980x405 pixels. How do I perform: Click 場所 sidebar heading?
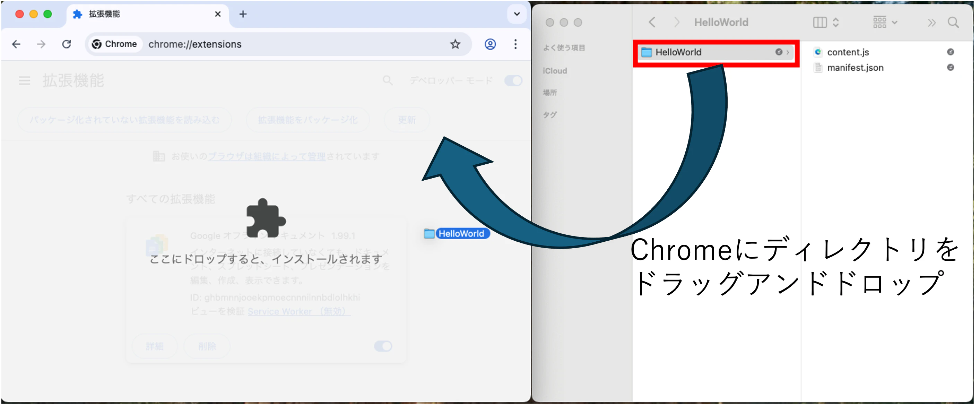tap(550, 93)
